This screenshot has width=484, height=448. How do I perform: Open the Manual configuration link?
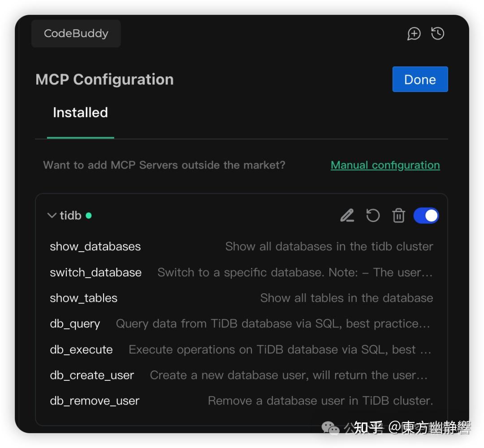point(385,165)
